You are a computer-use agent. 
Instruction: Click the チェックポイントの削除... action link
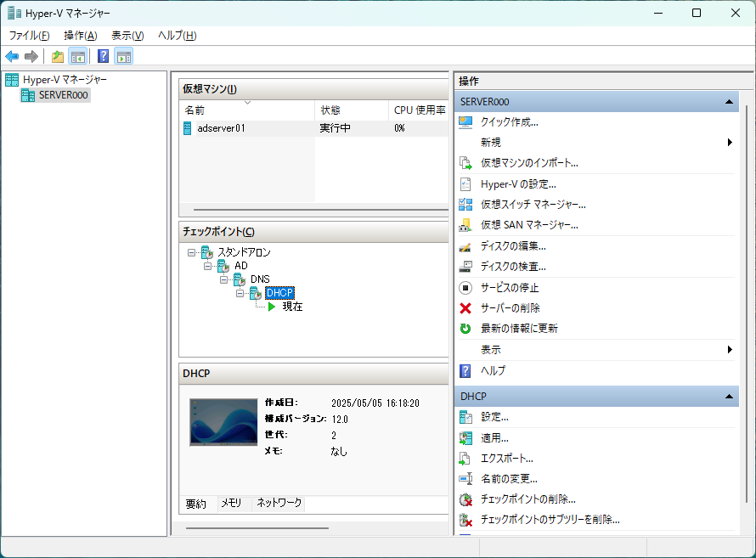point(528,499)
